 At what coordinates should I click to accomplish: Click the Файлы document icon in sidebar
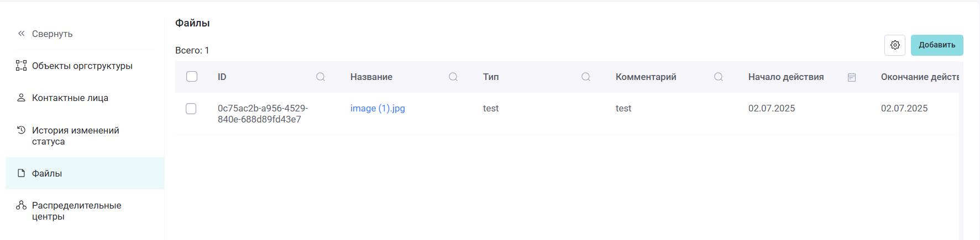(21, 173)
